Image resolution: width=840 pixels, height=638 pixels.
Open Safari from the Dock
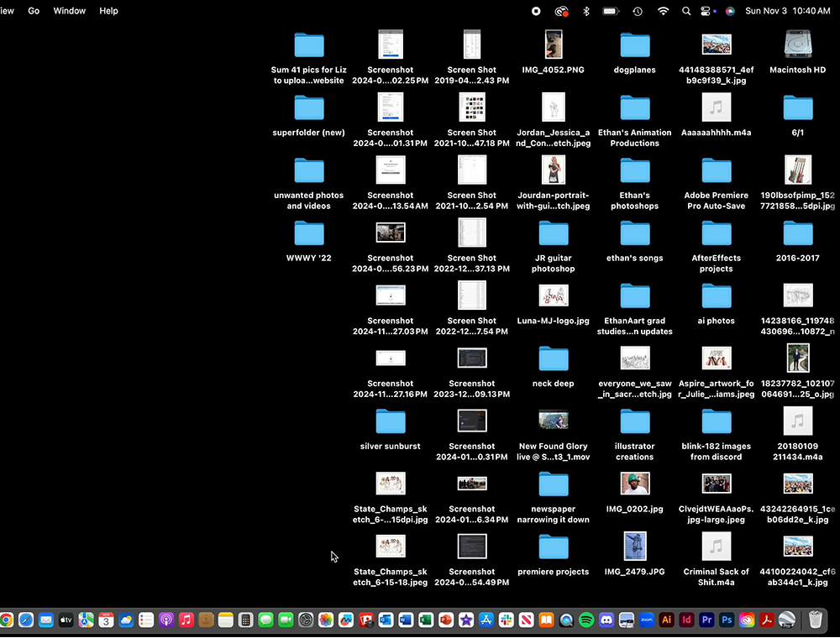(x=26, y=620)
